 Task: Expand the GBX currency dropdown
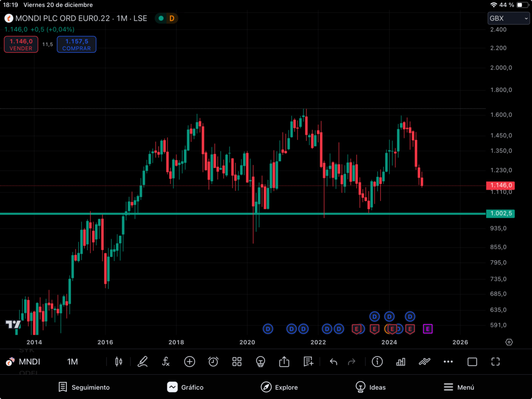coord(508,18)
